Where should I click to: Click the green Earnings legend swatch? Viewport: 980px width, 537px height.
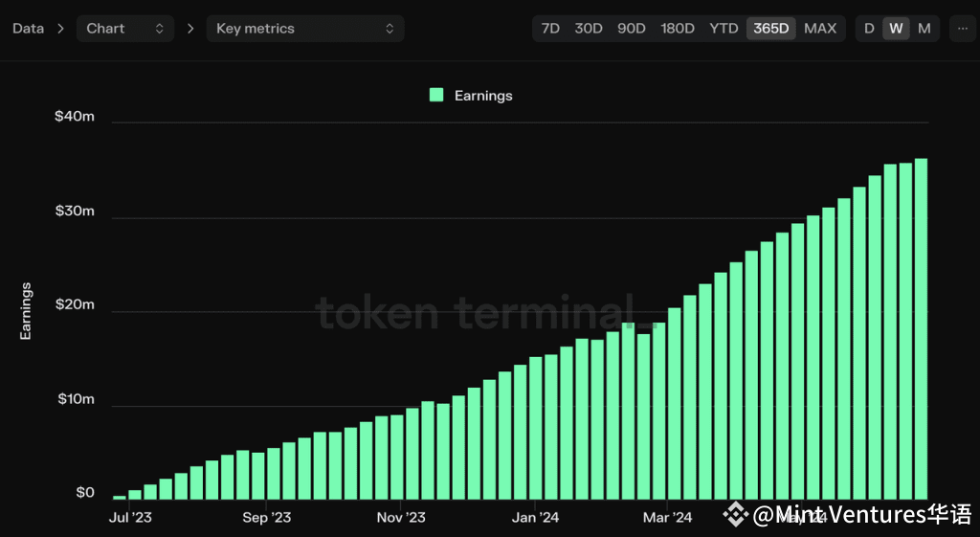[436, 95]
